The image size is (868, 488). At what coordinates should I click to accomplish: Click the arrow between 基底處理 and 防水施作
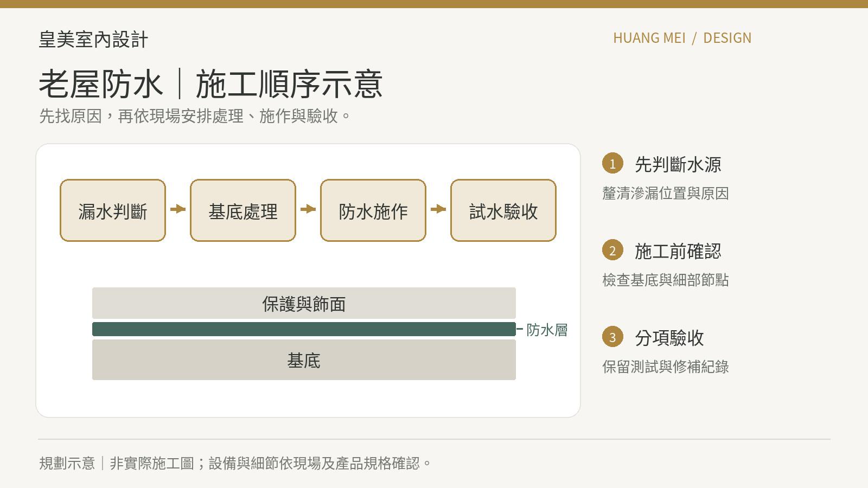tap(308, 209)
